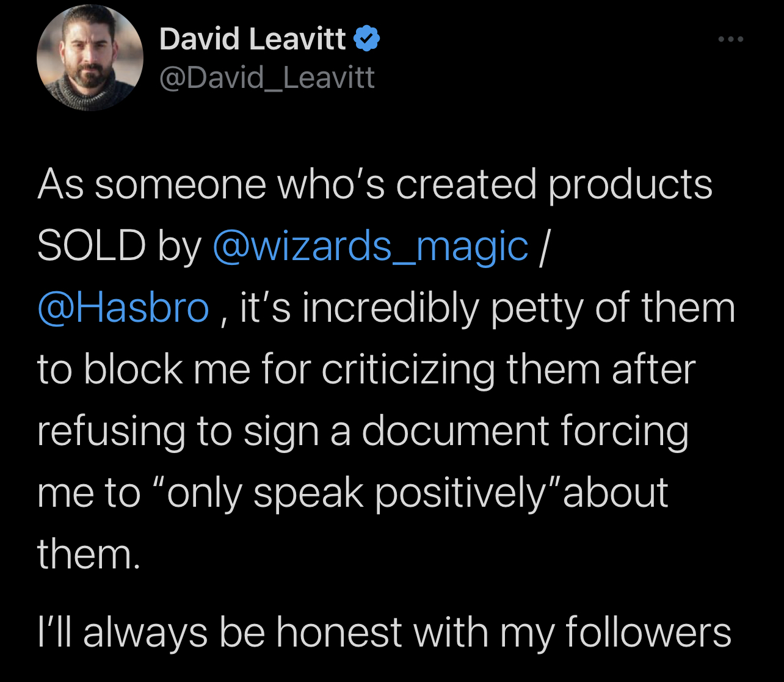Click the word "products" in the first line
This screenshot has width=784, height=682.
coord(630,184)
